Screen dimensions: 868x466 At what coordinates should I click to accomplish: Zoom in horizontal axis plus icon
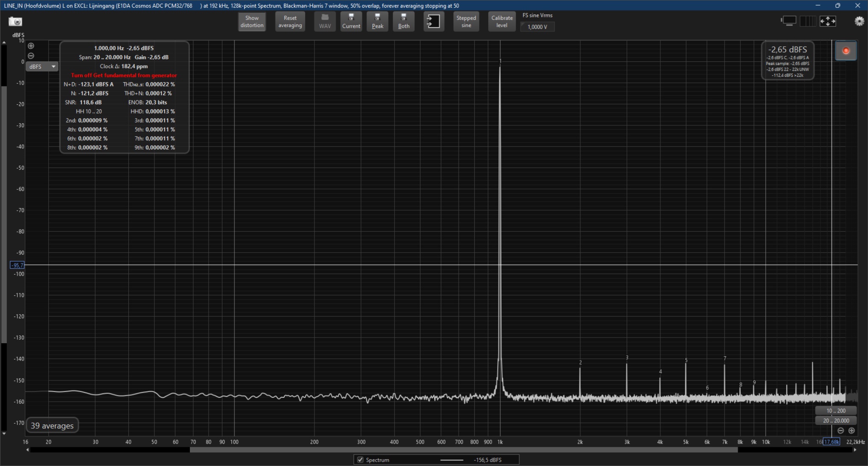pos(851,430)
